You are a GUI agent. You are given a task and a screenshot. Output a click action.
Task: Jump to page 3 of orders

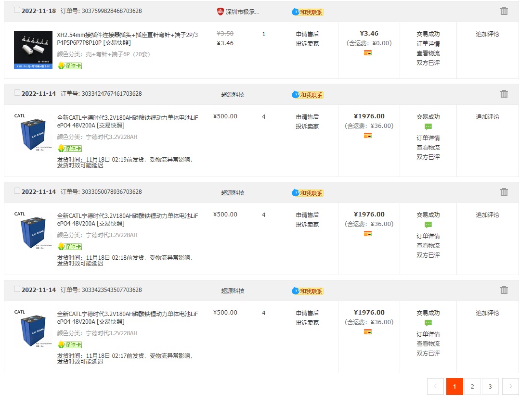tap(490, 386)
